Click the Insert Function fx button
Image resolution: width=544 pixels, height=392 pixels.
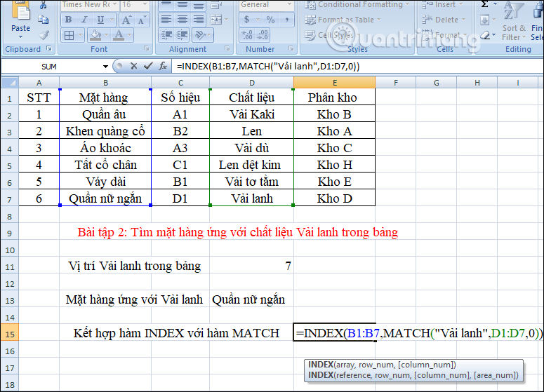163,66
